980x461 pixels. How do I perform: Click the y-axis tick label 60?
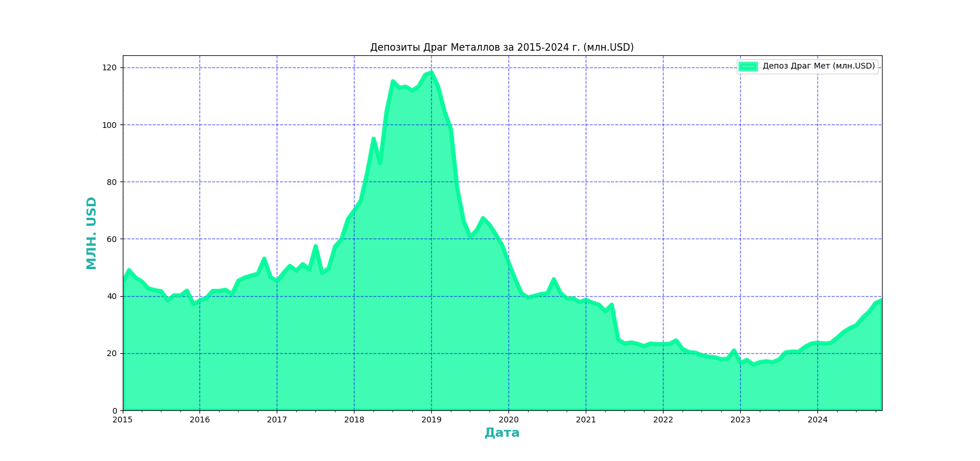click(112, 239)
